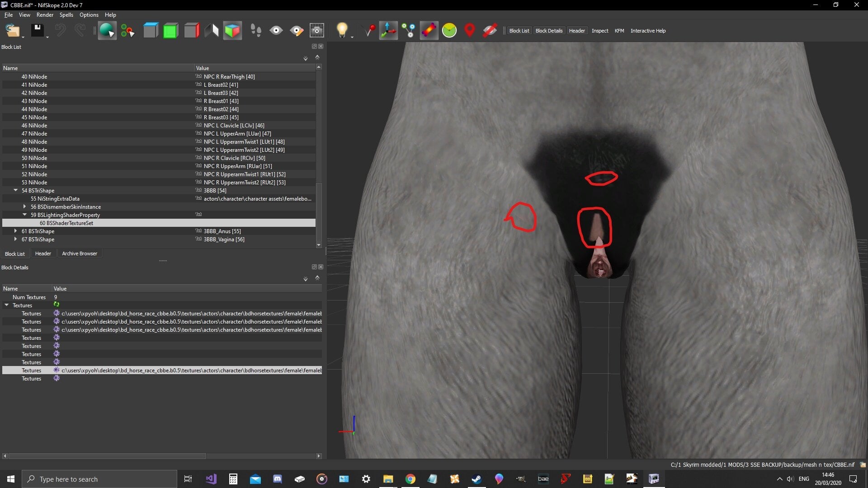Viewport: 868px width, 488px height.
Task: Select the 55 NiStringExtraData row
Action: click(x=159, y=198)
